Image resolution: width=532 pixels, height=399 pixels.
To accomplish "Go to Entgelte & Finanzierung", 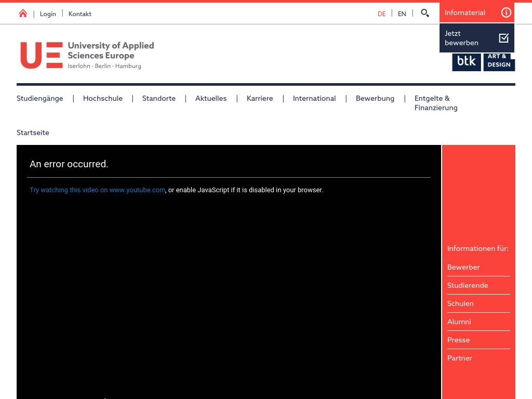I will click(436, 103).
